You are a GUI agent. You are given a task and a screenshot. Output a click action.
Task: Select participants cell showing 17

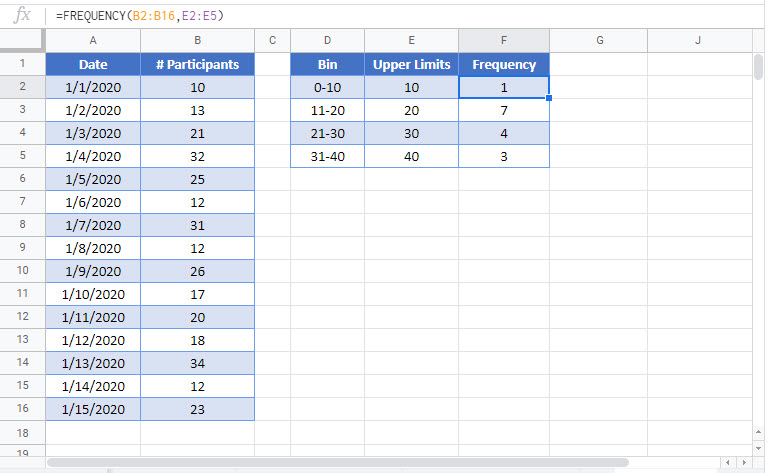197,294
